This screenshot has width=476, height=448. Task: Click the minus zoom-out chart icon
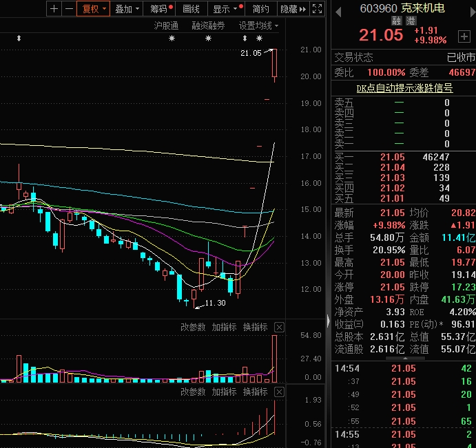(68, 9)
